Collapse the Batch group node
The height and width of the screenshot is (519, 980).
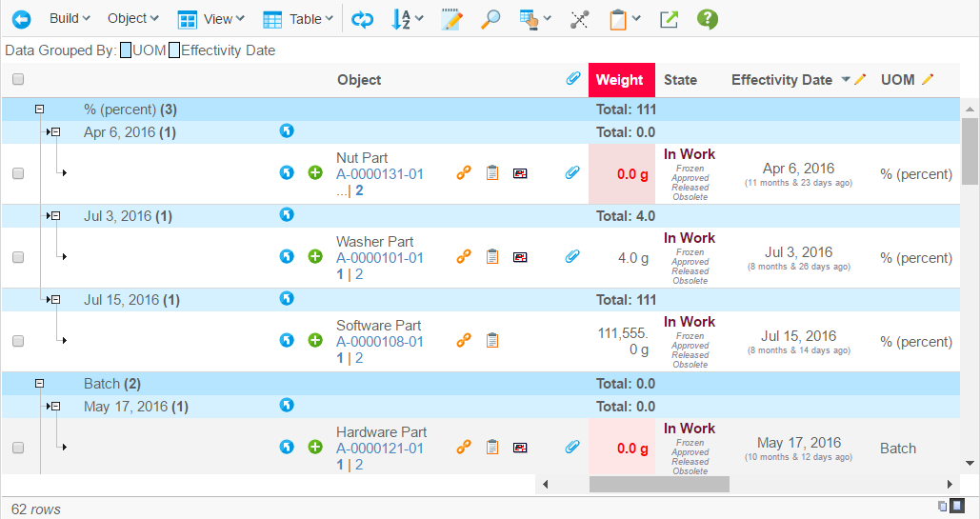point(40,384)
